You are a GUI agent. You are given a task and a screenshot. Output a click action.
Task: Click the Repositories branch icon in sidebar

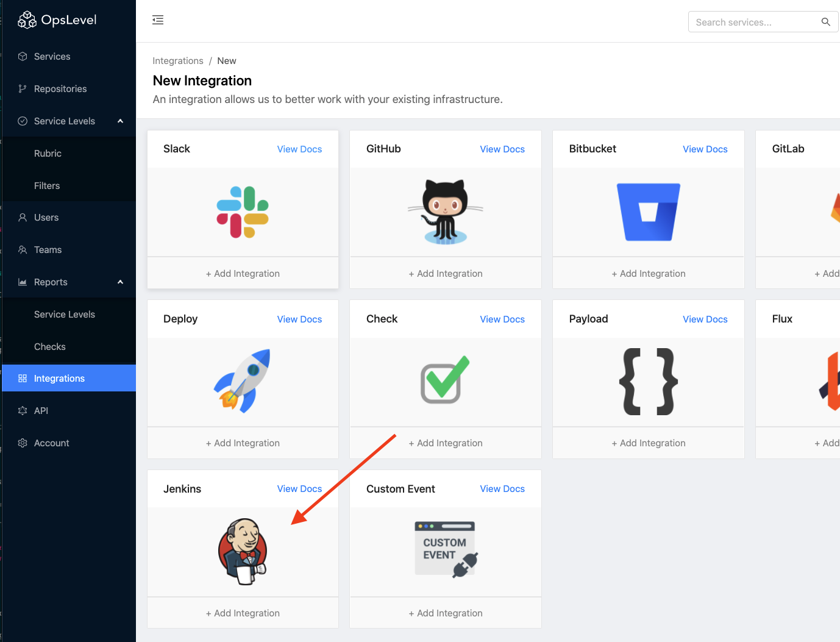coord(23,89)
